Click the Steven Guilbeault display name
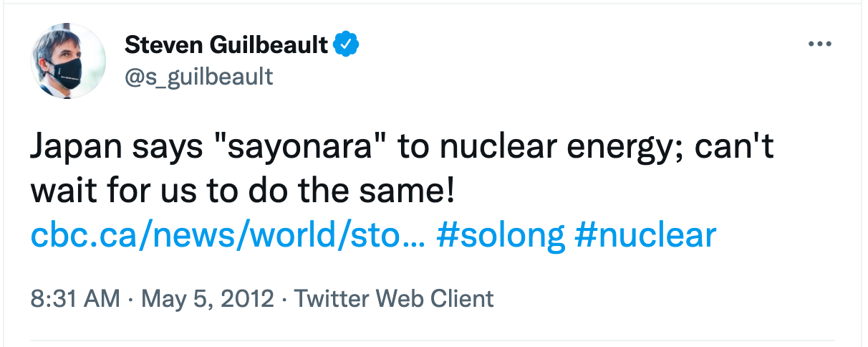This screenshot has height=347, width=868. (227, 45)
